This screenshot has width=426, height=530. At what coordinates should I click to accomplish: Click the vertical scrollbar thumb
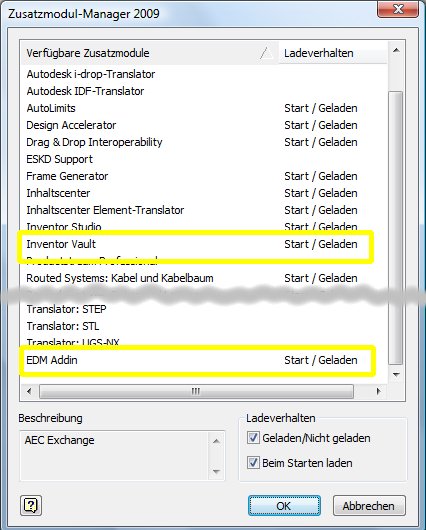pos(396,227)
